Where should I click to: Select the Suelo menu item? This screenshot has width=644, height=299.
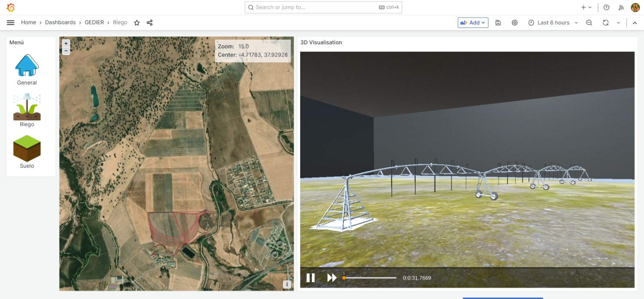pos(27,152)
